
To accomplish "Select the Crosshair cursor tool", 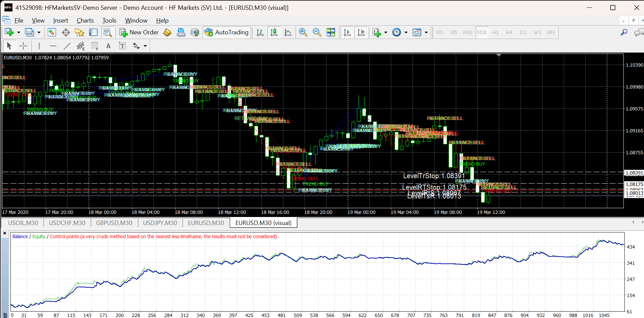I will pos(23,46).
